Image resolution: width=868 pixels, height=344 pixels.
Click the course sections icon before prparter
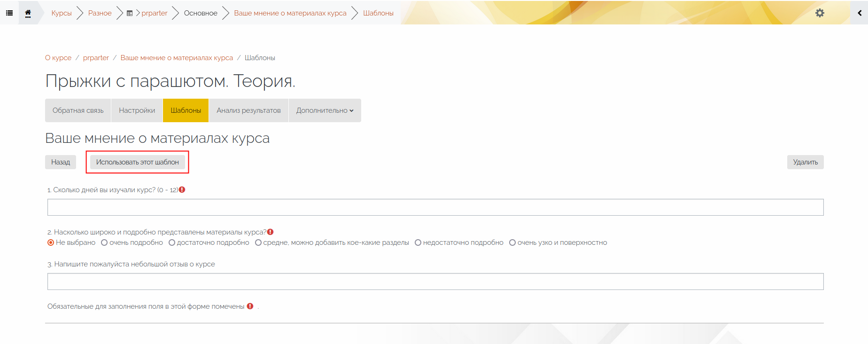[x=130, y=13]
